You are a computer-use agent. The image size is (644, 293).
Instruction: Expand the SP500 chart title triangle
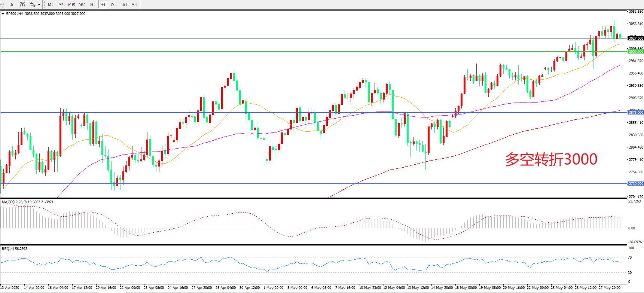pyautogui.click(x=3, y=14)
